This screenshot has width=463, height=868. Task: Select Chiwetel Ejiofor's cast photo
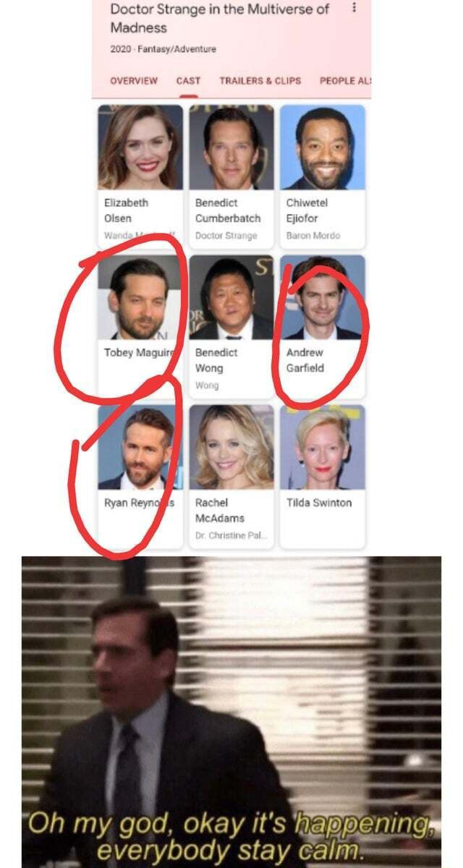click(x=323, y=148)
